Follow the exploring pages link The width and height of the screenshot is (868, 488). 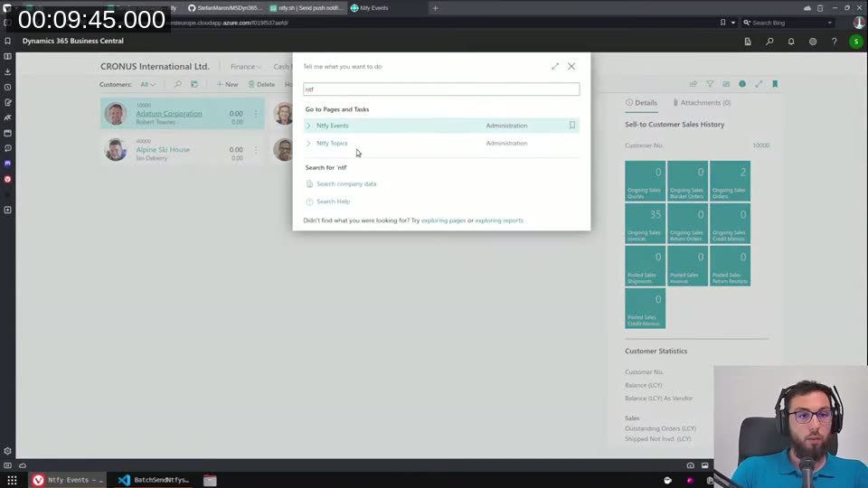pyautogui.click(x=443, y=221)
